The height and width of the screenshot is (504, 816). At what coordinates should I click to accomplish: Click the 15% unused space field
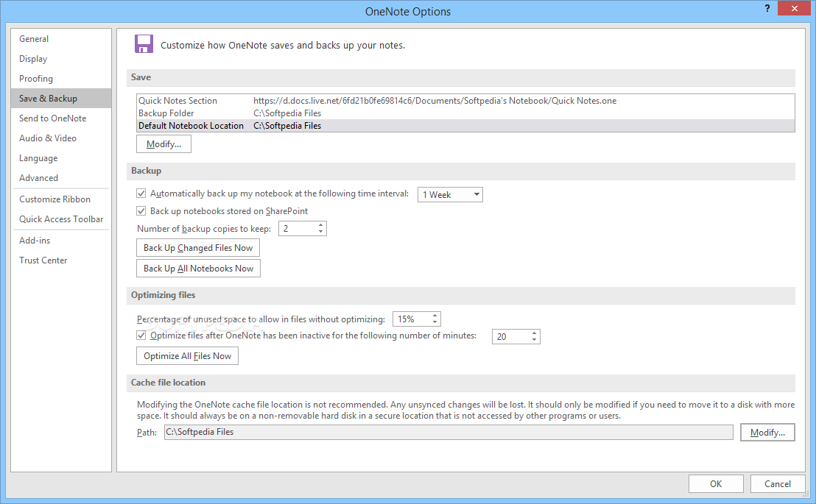point(412,319)
